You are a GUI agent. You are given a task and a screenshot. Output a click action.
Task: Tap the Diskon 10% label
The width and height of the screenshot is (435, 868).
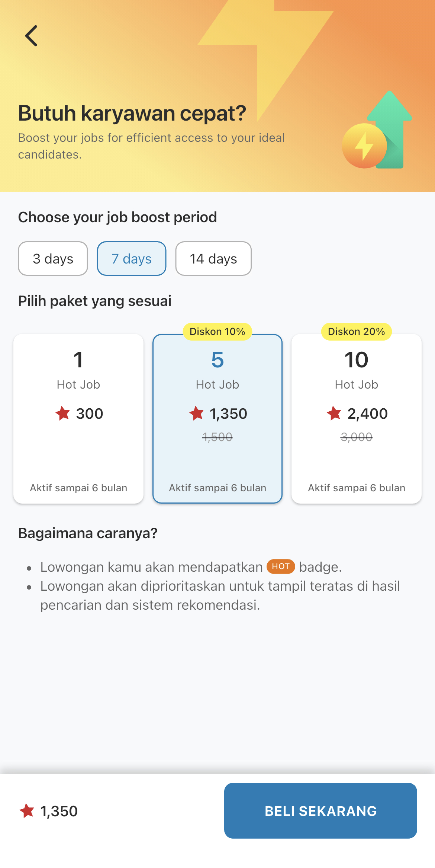pyautogui.click(x=217, y=332)
